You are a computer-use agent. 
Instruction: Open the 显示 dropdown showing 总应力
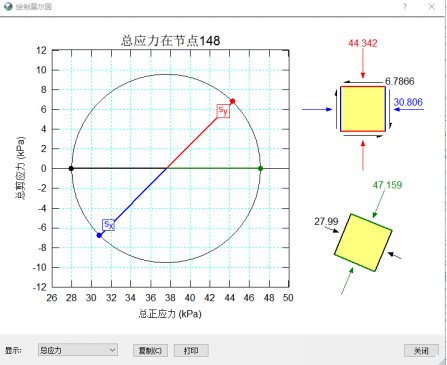click(78, 350)
